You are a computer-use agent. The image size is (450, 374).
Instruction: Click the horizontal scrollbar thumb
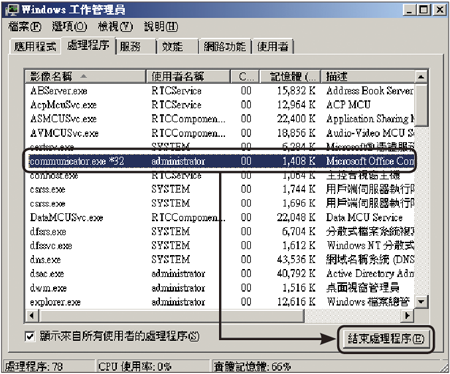pyautogui.click(x=171, y=315)
